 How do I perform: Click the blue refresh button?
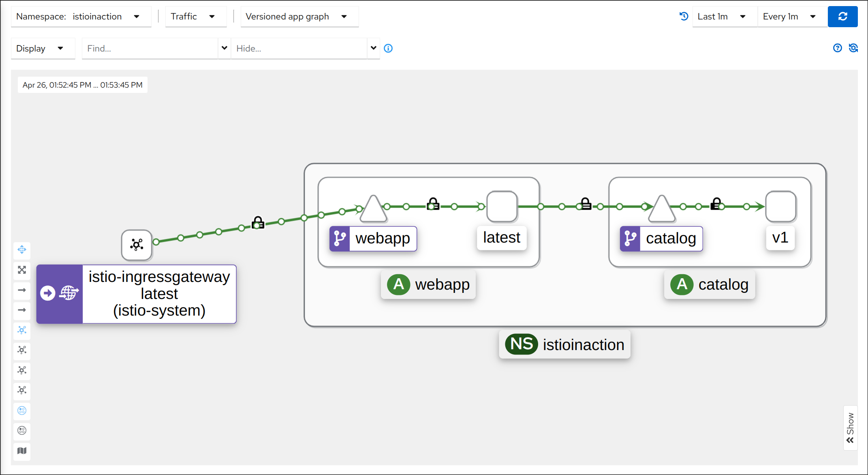pyautogui.click(x=842, y=17)
